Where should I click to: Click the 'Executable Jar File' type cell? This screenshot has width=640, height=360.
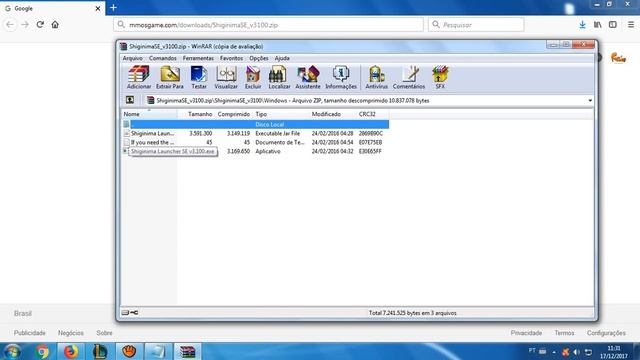pyautogui.click(x=278, y=133)
